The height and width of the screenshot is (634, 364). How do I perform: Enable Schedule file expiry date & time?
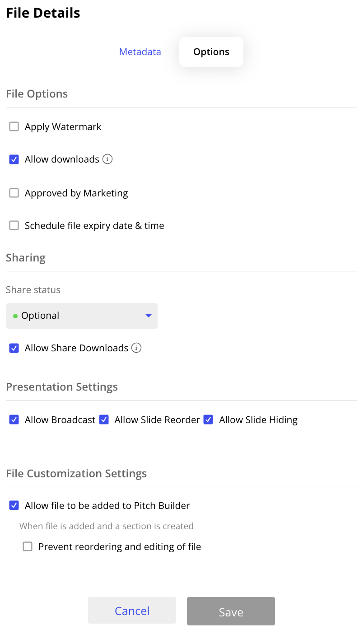14,225
